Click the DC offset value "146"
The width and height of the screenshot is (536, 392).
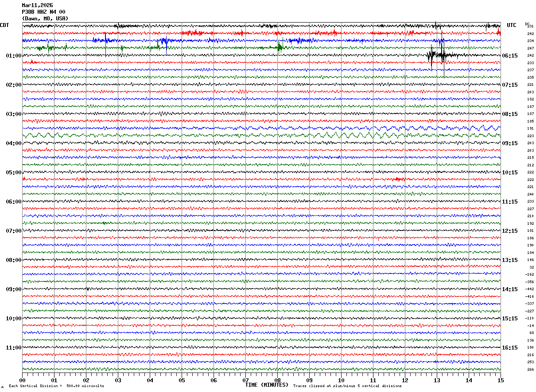click(x=531, y=260)
